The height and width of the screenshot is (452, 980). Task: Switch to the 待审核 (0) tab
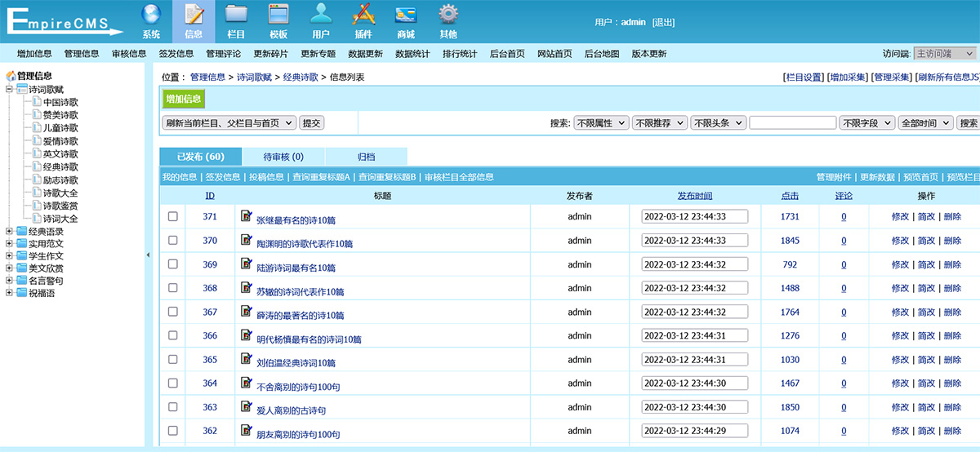pos(283,157)
